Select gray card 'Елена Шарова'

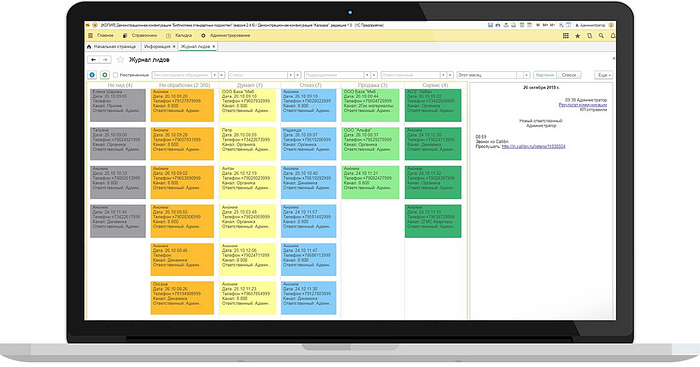[118, 105]
